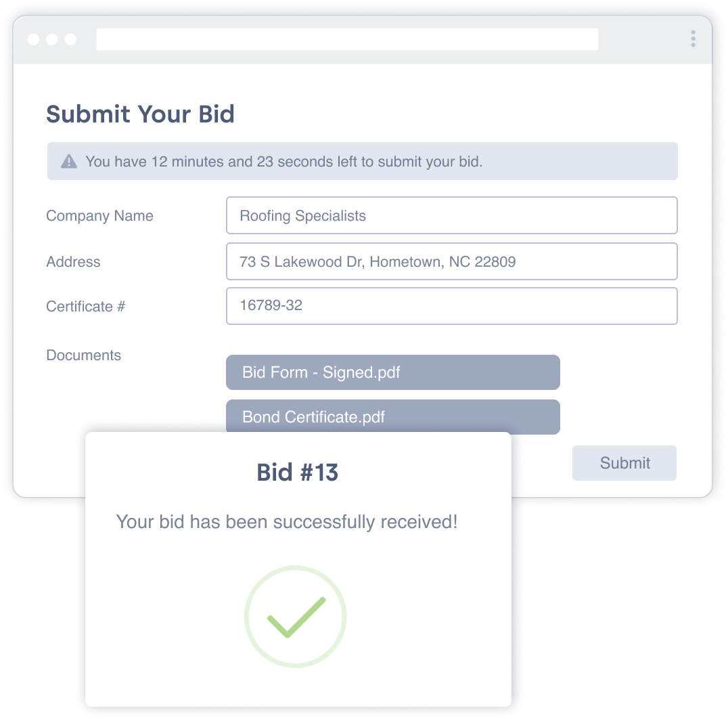Click the bid successfully received message
Viewport: 728px width, 719px height.
pyautogui.click(x=287, y=522)
